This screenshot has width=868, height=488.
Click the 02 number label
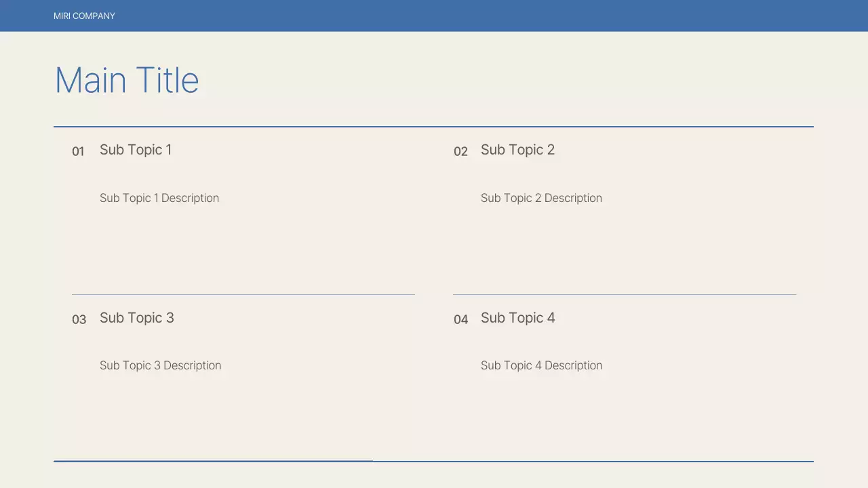[460, 151]
